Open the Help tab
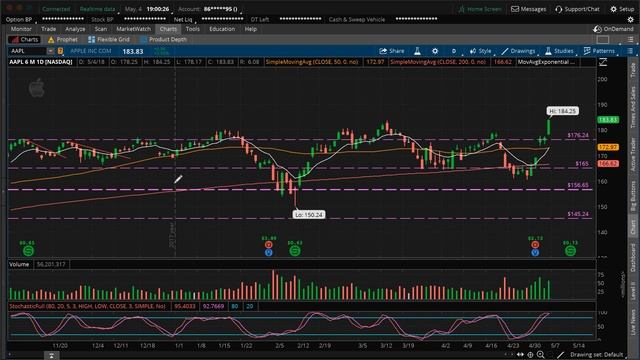 click(x=251, y=29)
